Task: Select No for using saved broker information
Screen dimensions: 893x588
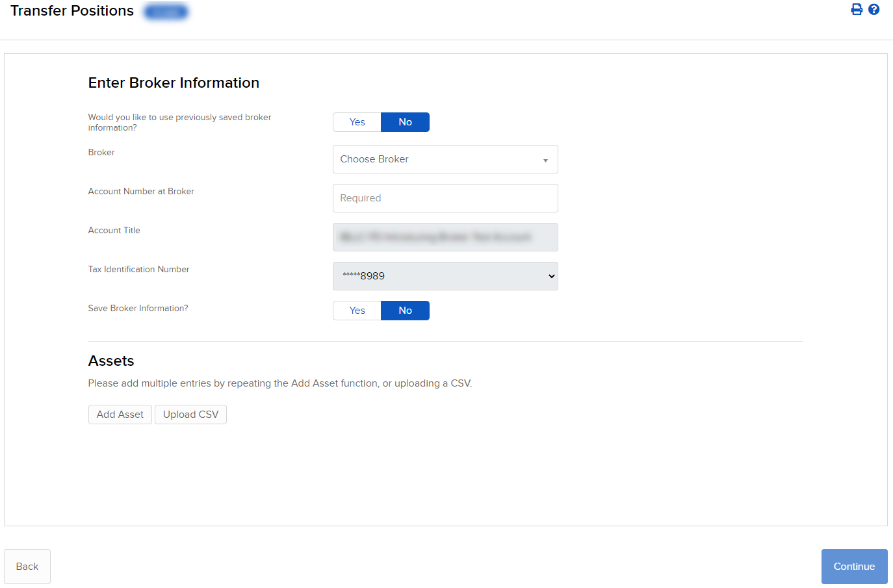Action: click(405, 122)
